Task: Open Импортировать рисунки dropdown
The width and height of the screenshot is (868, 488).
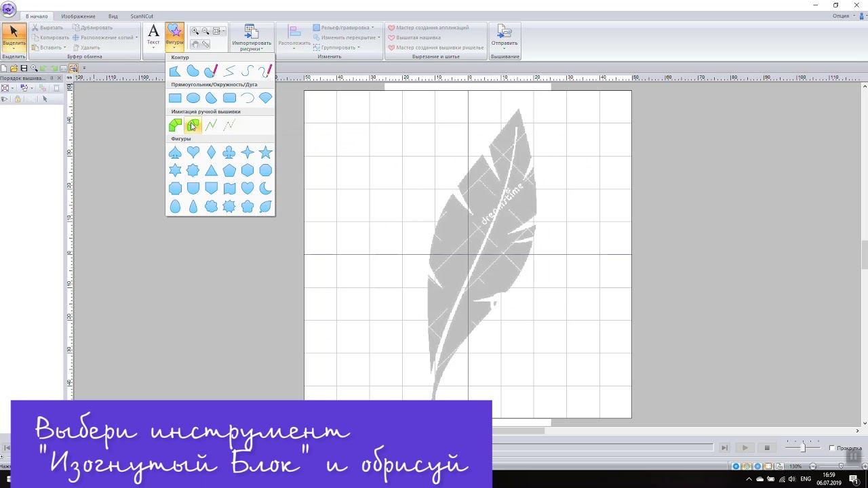Action: pos(251,37)
